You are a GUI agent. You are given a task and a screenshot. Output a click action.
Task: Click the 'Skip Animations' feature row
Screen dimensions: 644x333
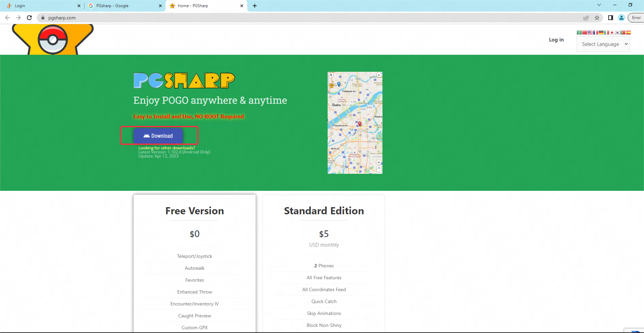click(x=324, y=313)
